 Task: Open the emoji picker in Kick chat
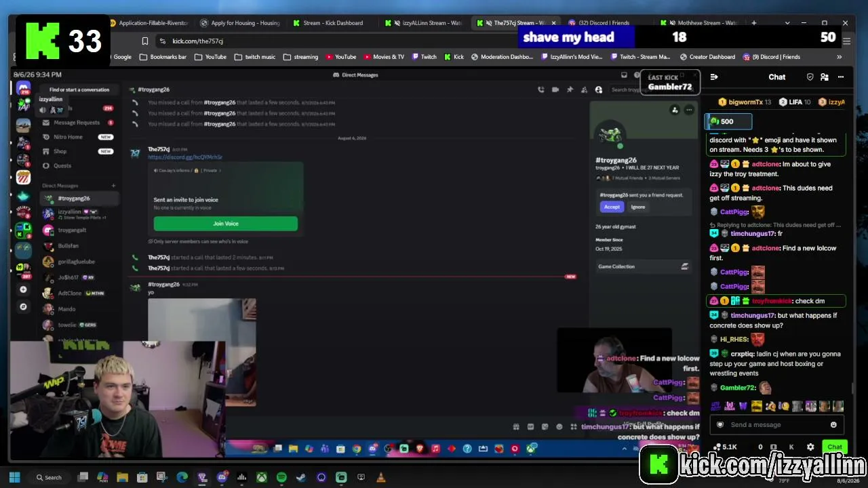tap(833, 425)
